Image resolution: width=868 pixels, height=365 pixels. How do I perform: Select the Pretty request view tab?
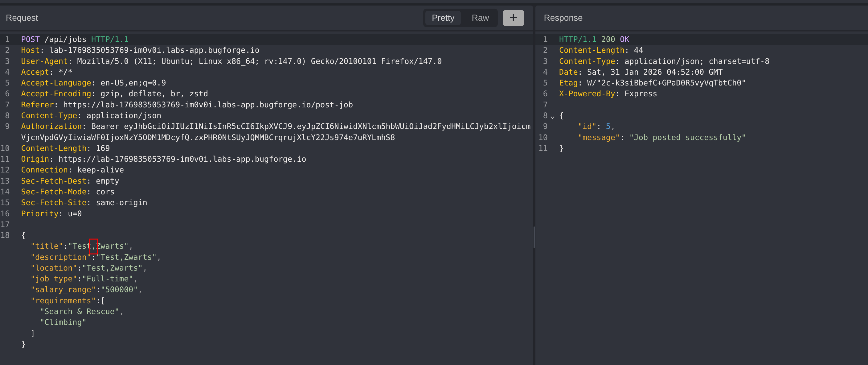443,18
